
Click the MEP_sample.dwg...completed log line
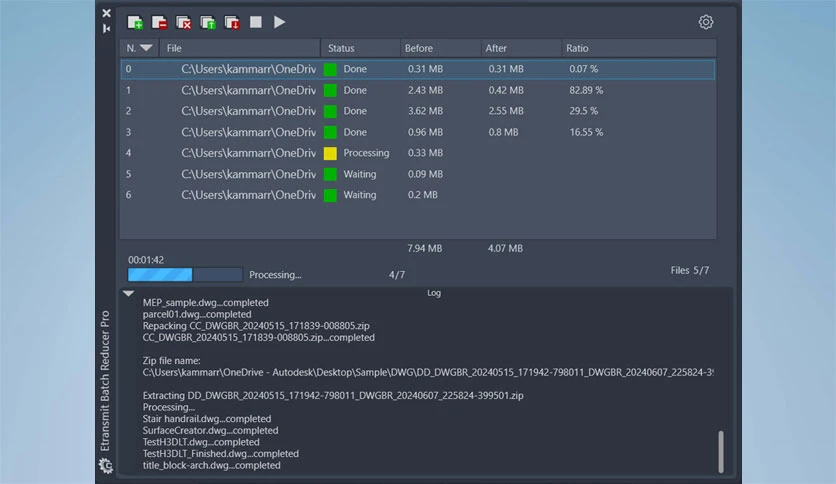tap(205, 303)
